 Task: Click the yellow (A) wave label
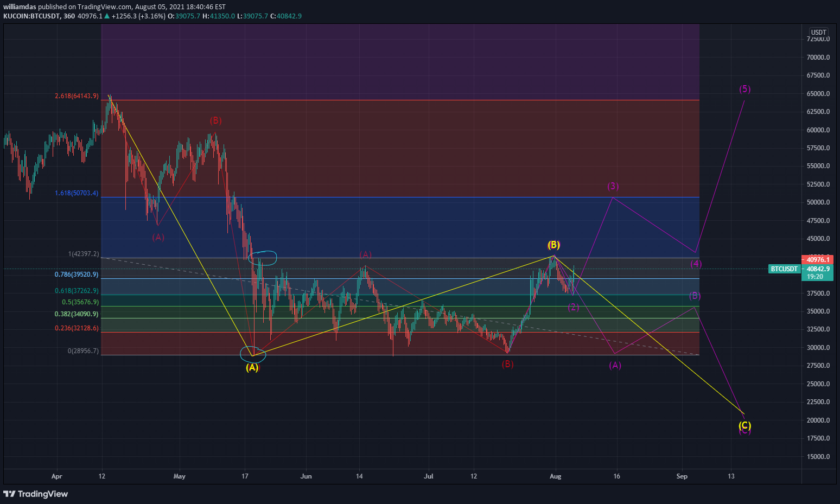coord(252,367)
